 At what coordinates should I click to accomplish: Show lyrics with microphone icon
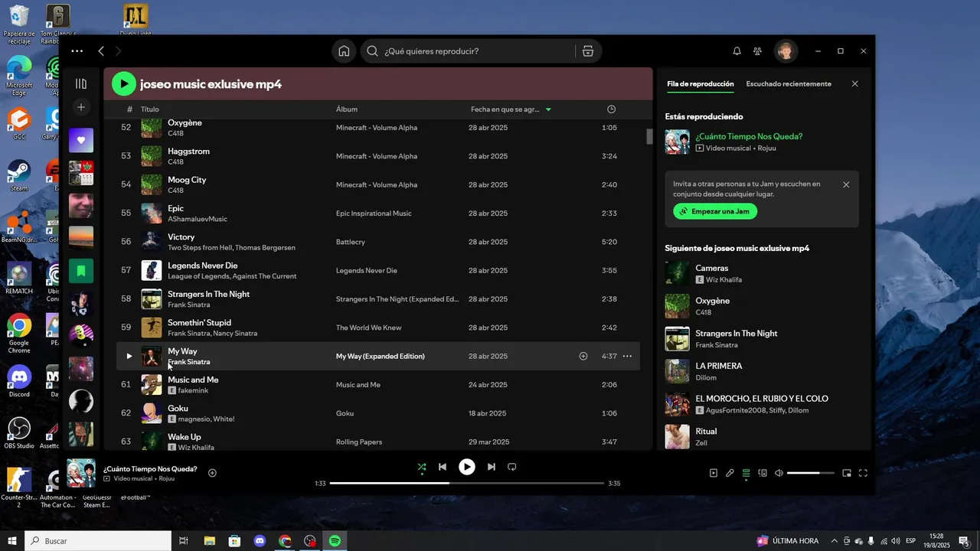[x=730, y=473]
